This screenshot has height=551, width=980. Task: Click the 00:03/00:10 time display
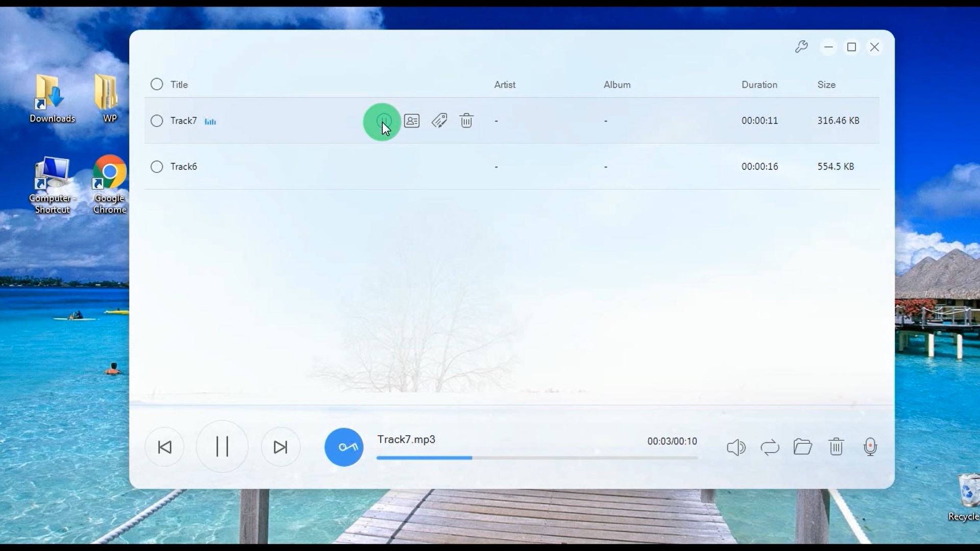672,441
